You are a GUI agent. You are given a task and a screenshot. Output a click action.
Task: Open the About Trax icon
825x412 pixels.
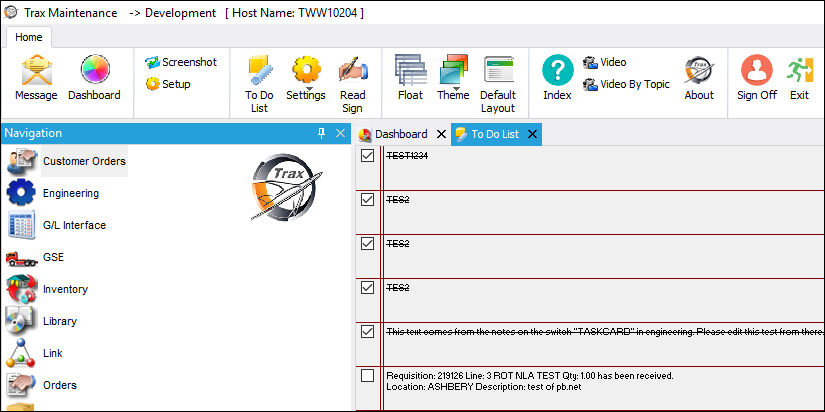699,70
